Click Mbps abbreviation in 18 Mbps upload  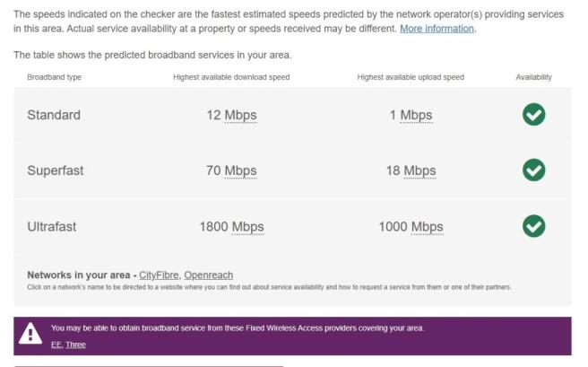point(420,170)
